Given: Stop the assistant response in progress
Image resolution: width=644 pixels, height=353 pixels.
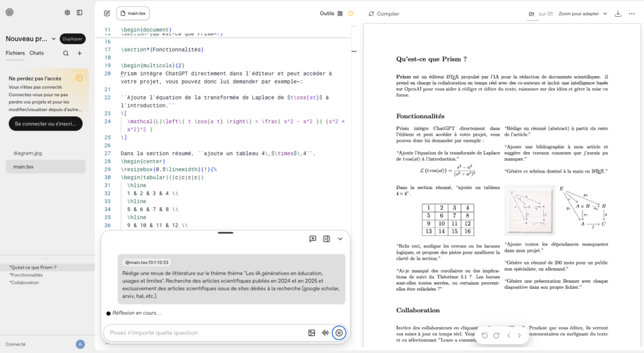Looking at the screenshot, I should [339, 333].
